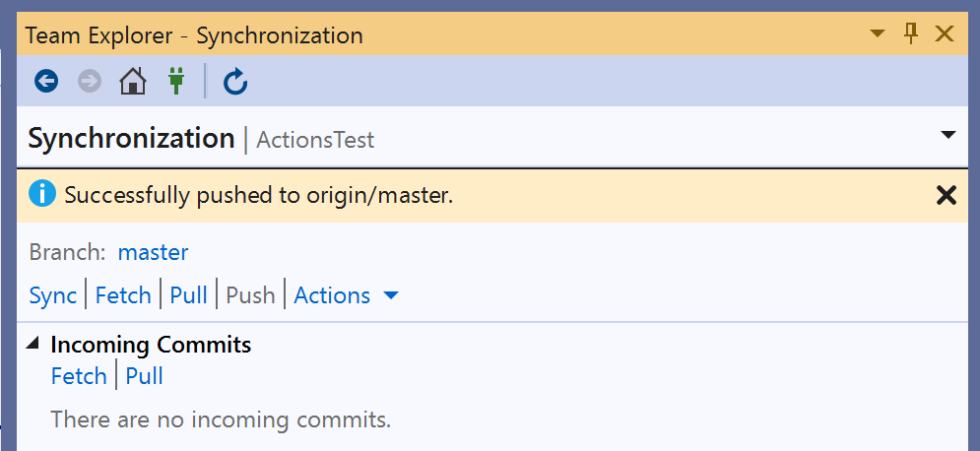Screen dimensions: 980x451
Task: Click the Sync link
Action: click(53, 294)
